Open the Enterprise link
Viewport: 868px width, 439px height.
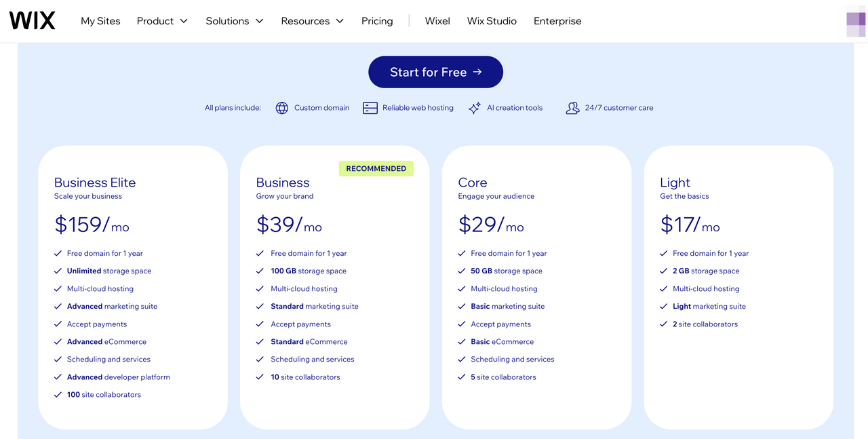point(557,21)
